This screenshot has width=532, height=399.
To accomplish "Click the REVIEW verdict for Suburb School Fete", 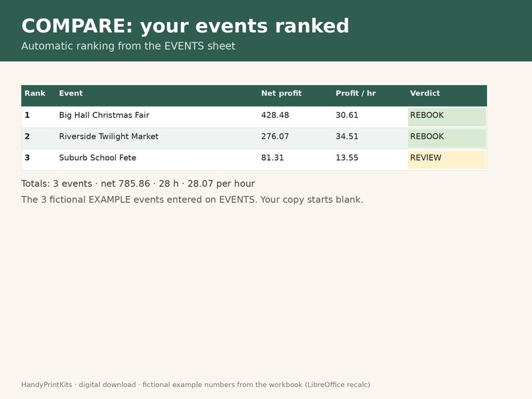I will [x=446, y=160].
